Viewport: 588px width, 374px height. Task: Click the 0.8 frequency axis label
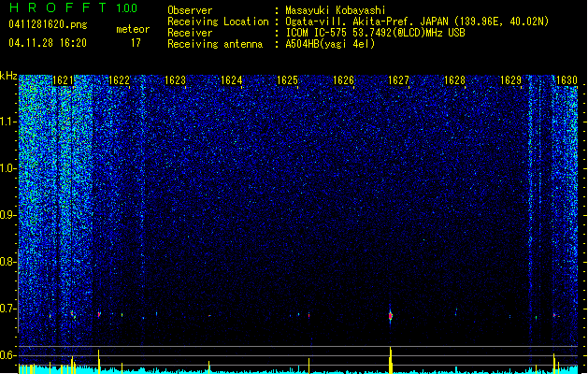coord(7,262)
